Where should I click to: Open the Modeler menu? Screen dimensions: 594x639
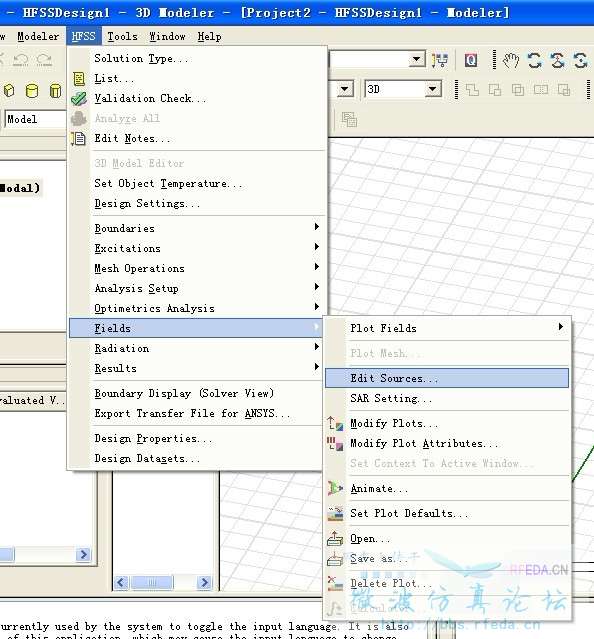[38, 37]
